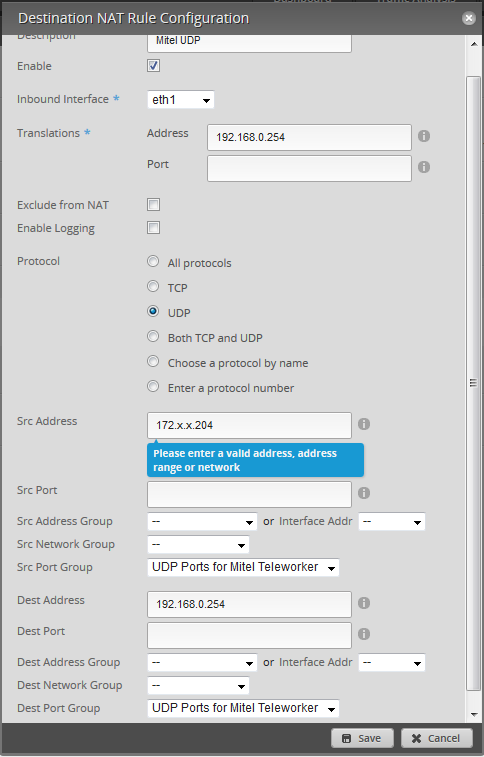Open Dest Network Group dropdown
The image size is (484, 757).
click(x=198, y=686)
